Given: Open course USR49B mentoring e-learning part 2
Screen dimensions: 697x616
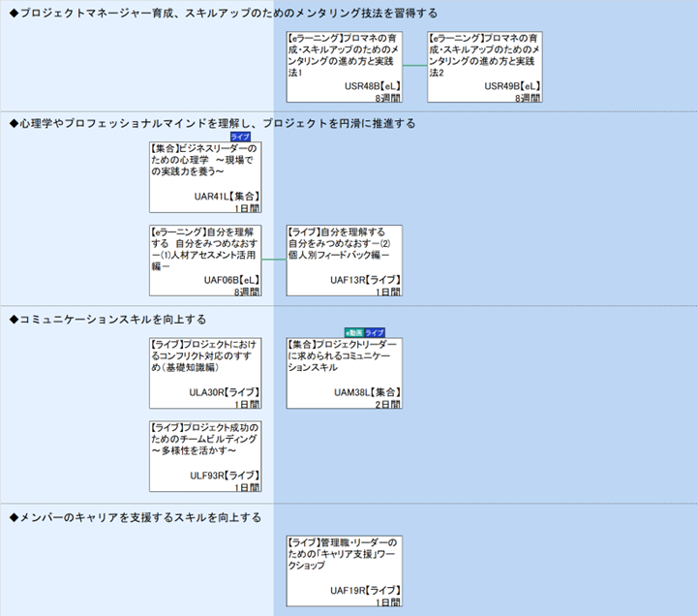Looking at the screenshot, I should (x=485, y=67).
